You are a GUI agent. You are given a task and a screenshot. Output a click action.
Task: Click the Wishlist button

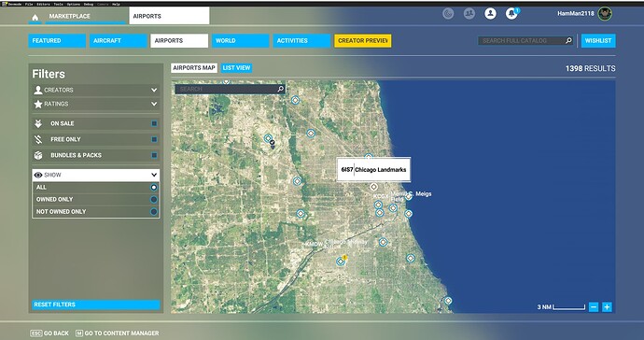598,41
